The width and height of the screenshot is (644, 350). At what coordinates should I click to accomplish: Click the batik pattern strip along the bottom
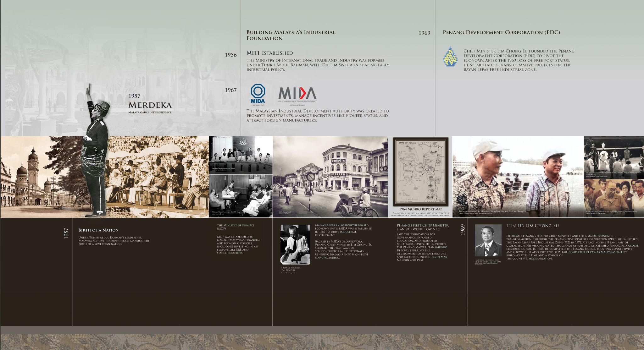tap(322, 342)
